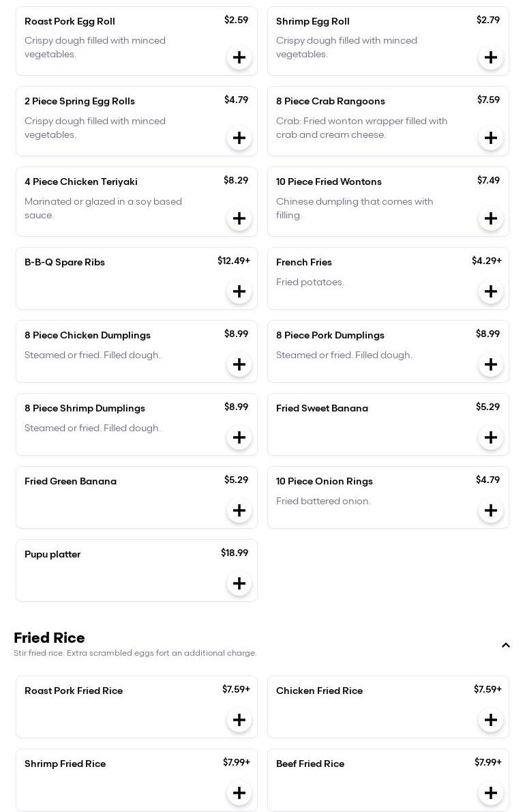Select 8 Piece Pork Dumplings item title
Viewport: 525px width, 812px height.
[330, 335]
